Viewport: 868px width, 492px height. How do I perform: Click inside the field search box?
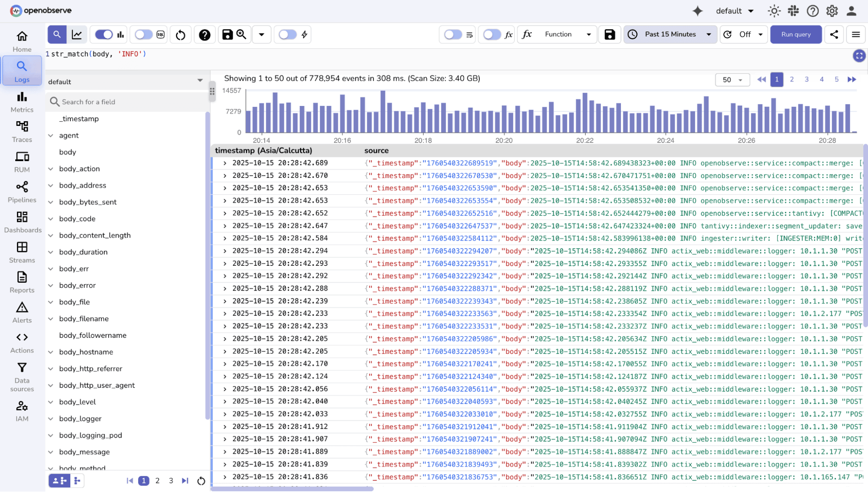[126, 102]
